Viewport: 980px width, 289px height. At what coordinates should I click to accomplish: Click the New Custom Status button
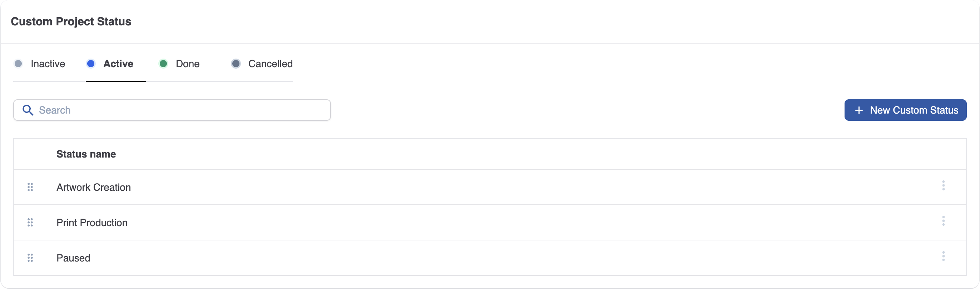click(x=905, y=110)
